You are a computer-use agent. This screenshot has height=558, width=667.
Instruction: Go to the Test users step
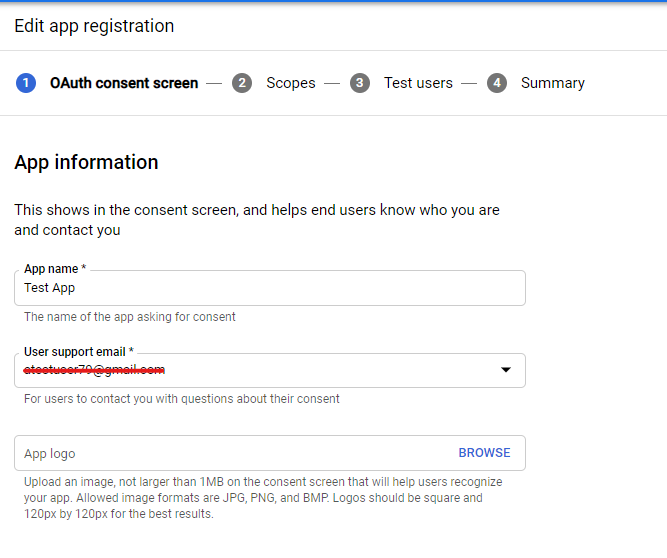(x=418, y=83)
